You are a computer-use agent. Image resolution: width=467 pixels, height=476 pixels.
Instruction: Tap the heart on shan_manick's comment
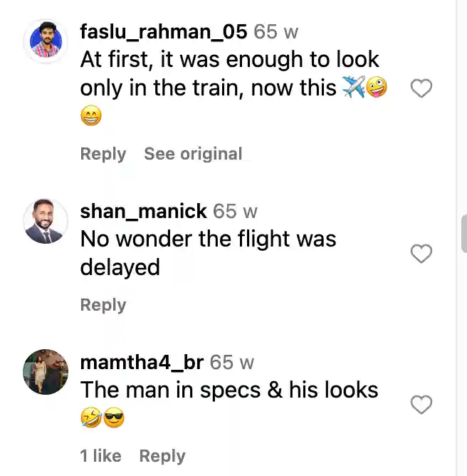coord(422,253)
